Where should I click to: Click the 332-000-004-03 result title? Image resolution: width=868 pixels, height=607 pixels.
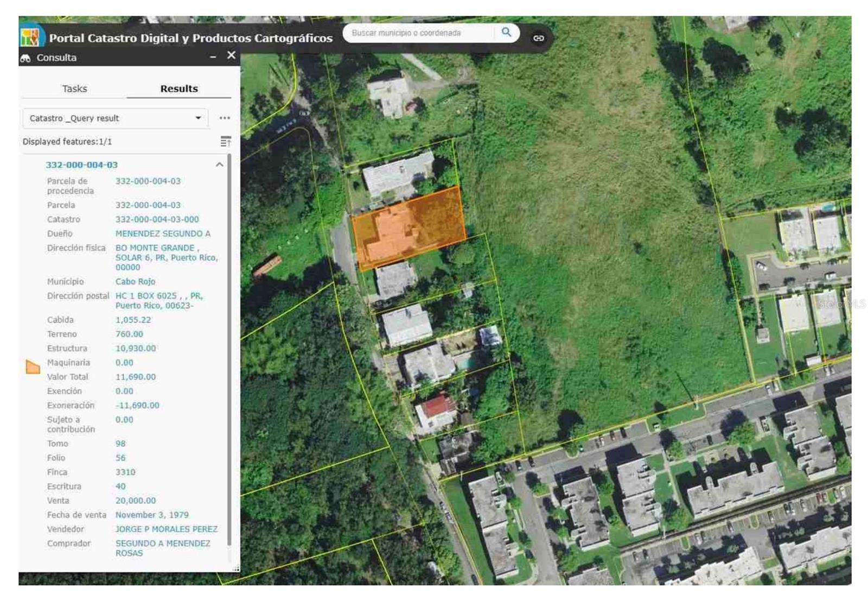(81, 165)
